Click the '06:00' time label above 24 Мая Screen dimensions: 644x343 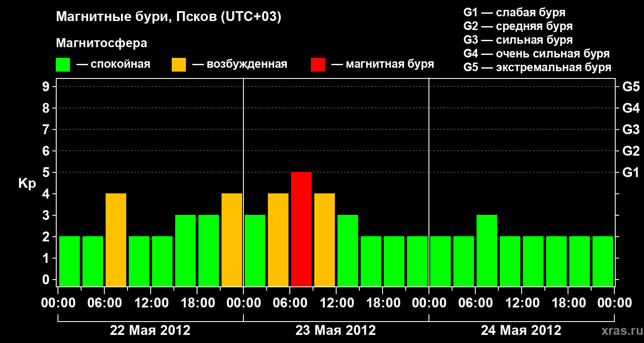pos(475,303)
